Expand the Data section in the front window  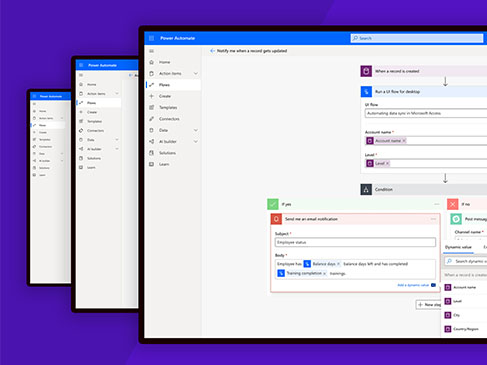click(196, 130)
